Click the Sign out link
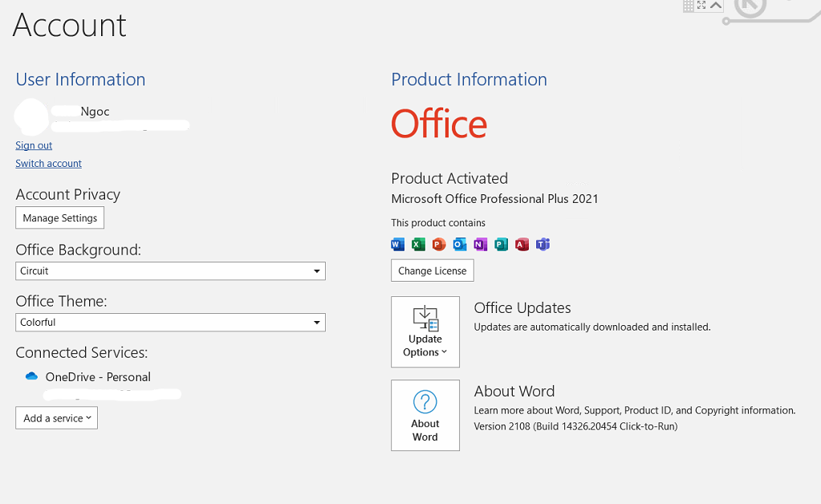The width and height of the screenshot is (821, 504). tap(34, 145)
